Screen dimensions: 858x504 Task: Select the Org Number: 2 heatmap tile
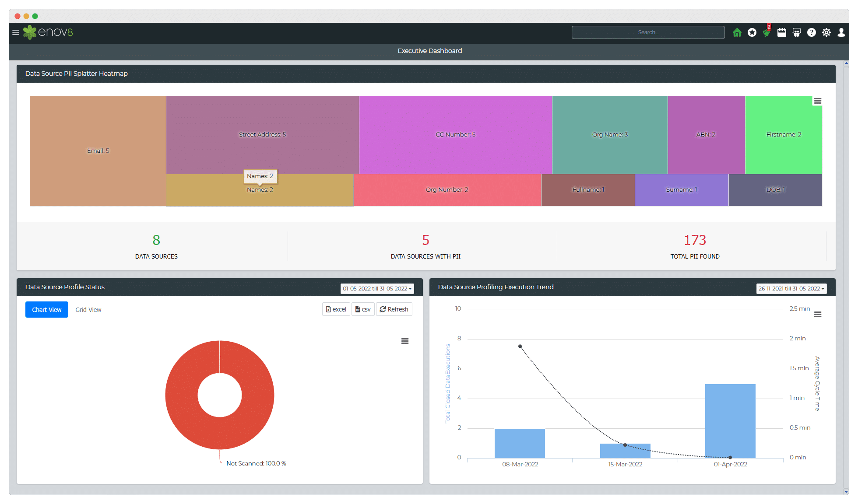click(447, 190)
